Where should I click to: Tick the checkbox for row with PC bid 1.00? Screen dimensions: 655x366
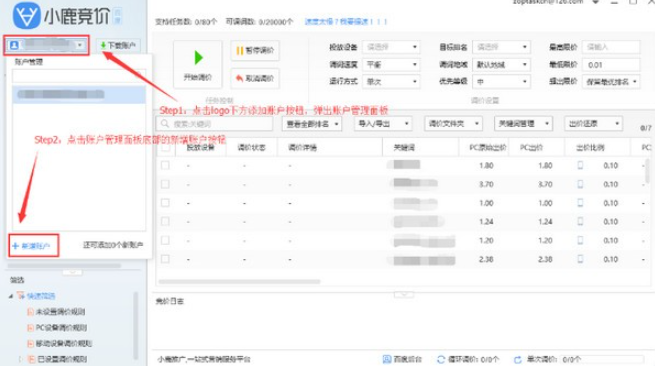pyautogui.click(x=165, y=203)
